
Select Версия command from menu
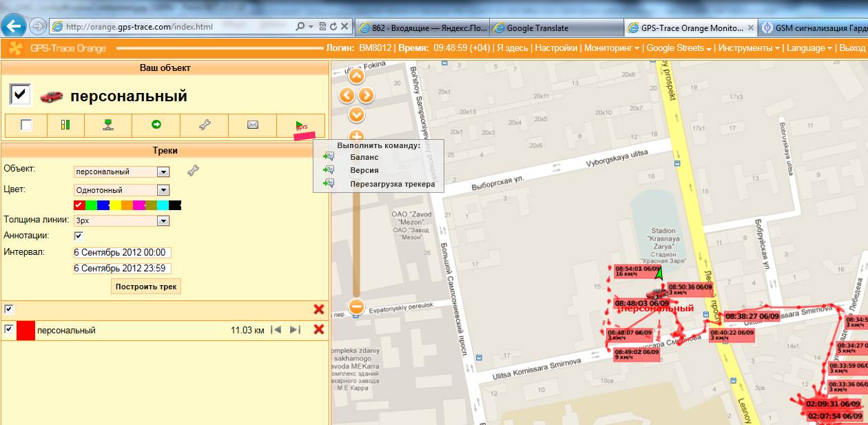click(364, 170)
